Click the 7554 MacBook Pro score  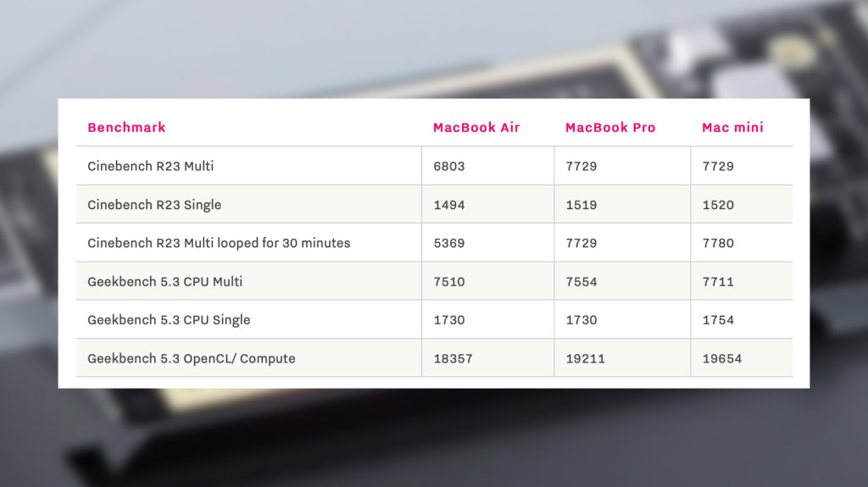click(581, 281)
